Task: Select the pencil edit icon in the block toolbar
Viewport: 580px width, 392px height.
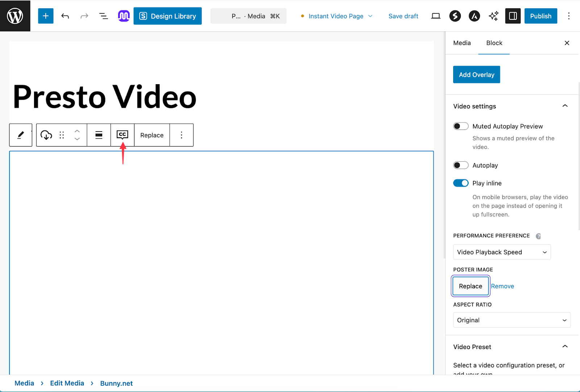Action: point(20,135)
